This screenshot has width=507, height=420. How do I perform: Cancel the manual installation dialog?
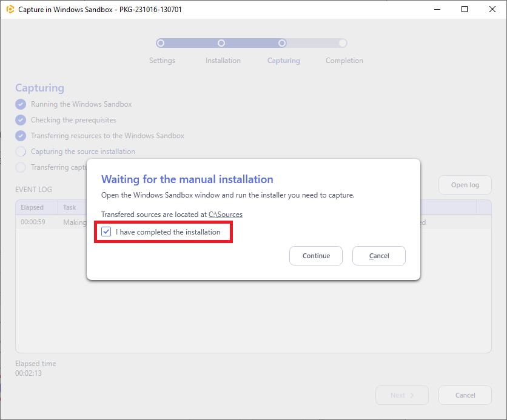coord(379,256)
